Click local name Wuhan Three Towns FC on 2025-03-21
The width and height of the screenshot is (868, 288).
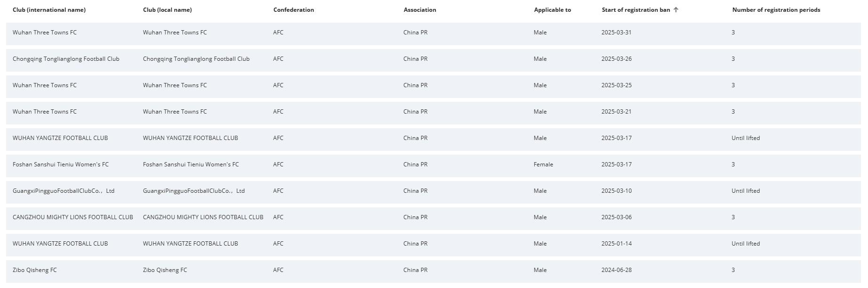[175, 112]
